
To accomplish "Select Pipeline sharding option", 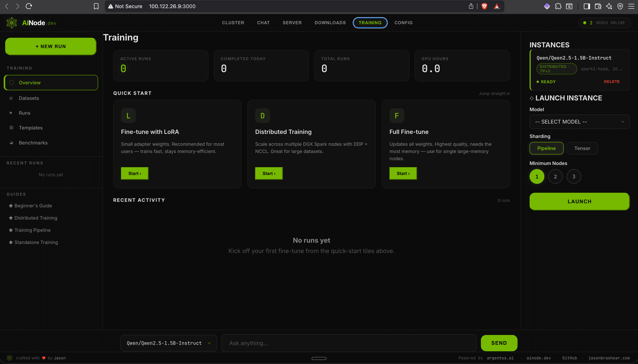I will (x=546, y=148).
